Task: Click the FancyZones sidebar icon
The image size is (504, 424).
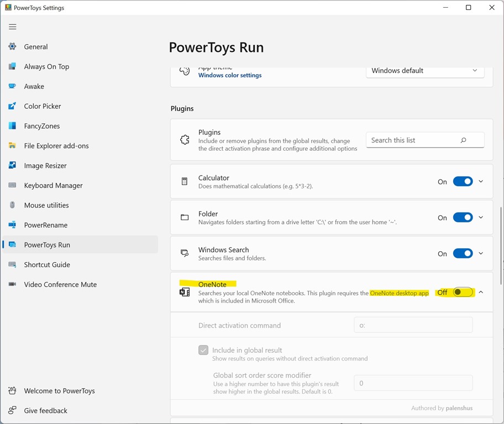Action: (x=12, y=126)
